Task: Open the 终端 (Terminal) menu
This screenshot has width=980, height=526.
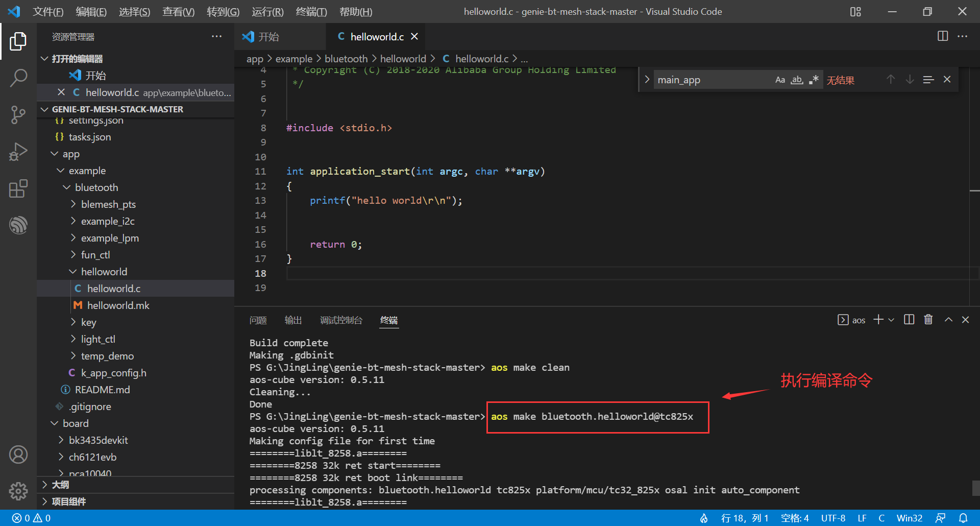Action: point(311,11)
